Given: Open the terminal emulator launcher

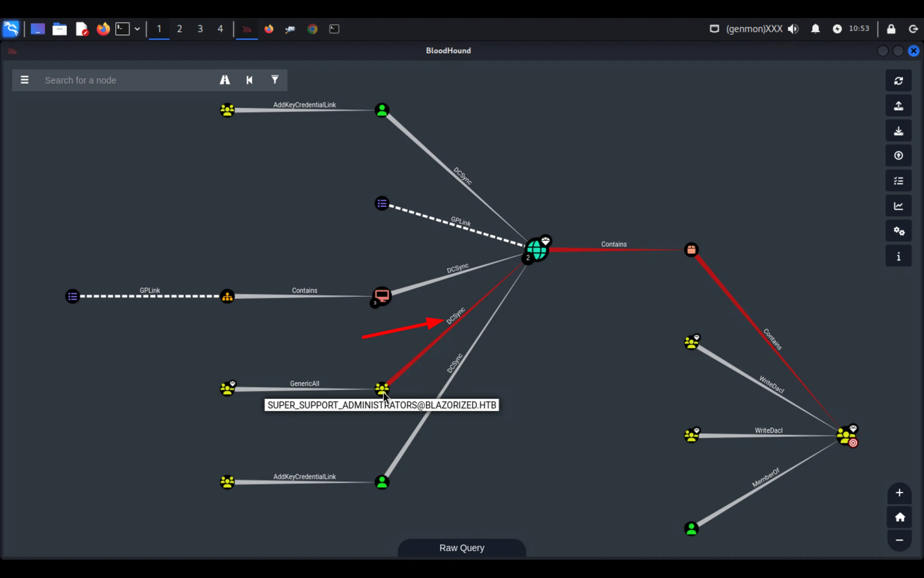Looking at the screenshot, I should click(x=123, y=29).
